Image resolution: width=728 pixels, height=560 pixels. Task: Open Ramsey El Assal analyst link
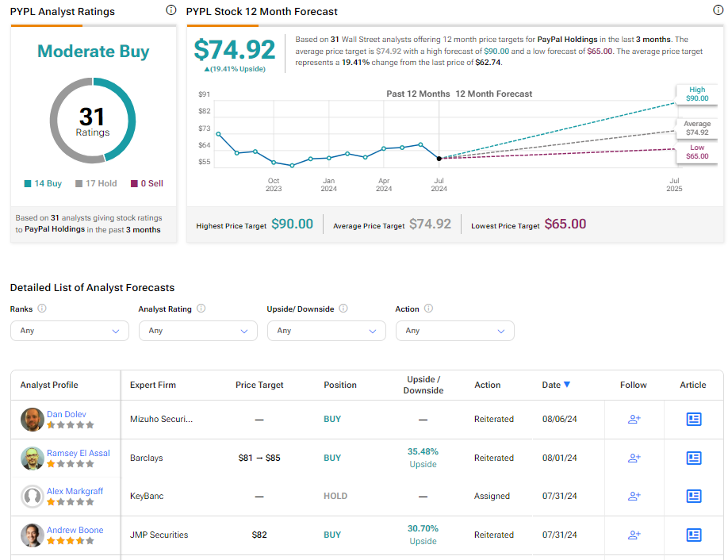click(79, 453)
